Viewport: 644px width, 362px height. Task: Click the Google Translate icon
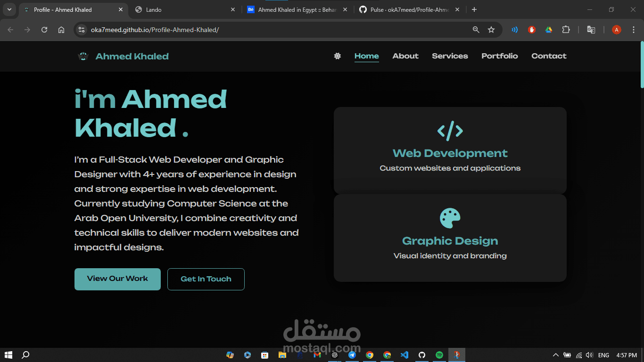[x=591, y=30]
